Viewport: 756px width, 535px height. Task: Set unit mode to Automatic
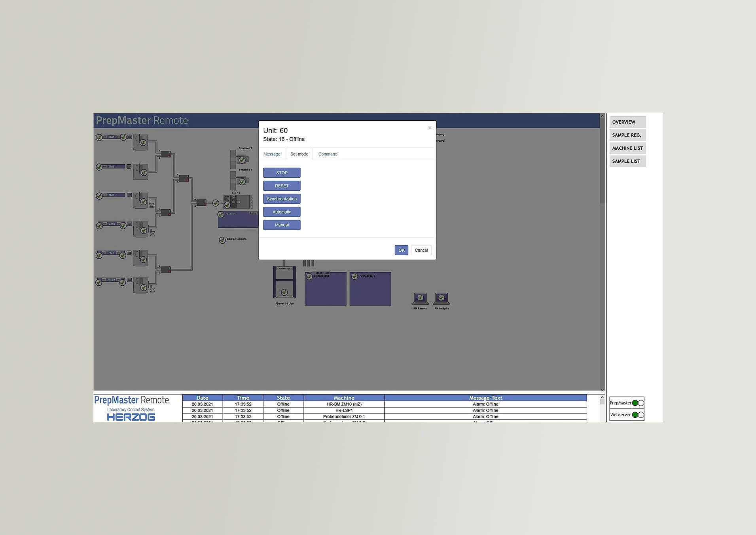(x=282, y=212)
